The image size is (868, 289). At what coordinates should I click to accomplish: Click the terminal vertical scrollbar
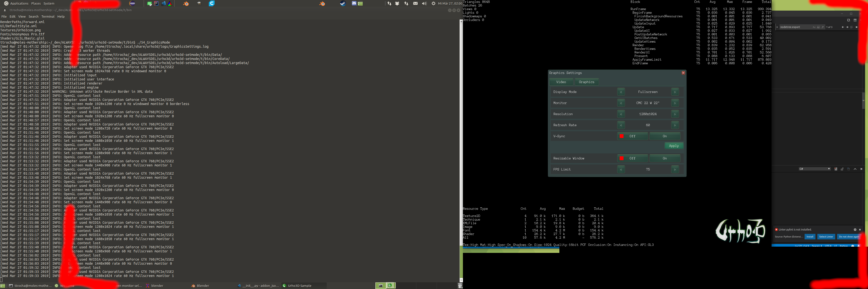[x=461, y=151]
